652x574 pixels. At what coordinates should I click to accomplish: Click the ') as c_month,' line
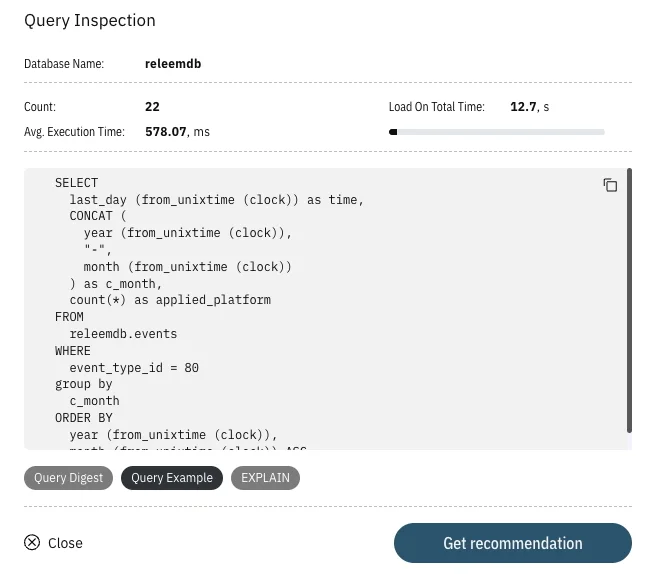tap(116, 284)
